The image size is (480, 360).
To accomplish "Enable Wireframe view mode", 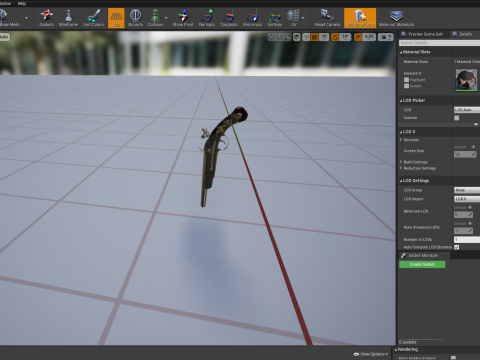I will point(68,18).
